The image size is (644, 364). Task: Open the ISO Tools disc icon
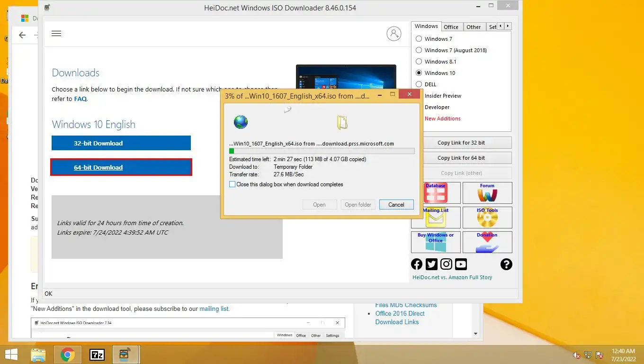coord(487,218)
